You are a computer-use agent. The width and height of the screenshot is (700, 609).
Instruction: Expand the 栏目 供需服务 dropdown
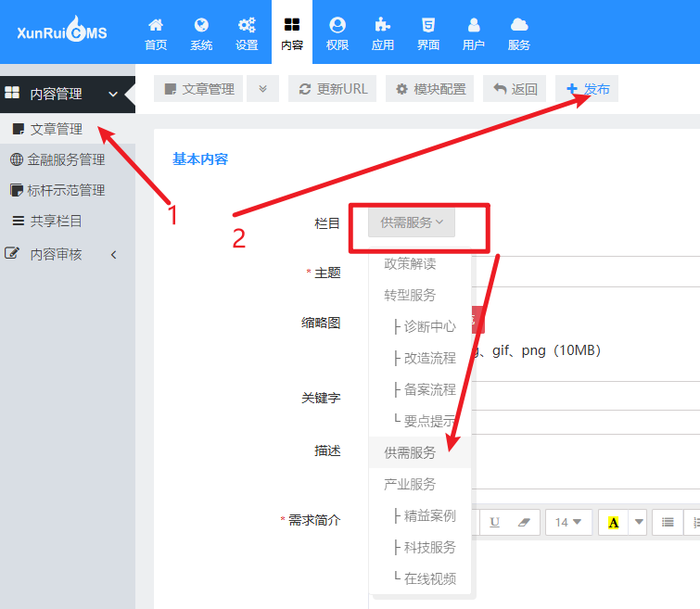coord(412,222)
